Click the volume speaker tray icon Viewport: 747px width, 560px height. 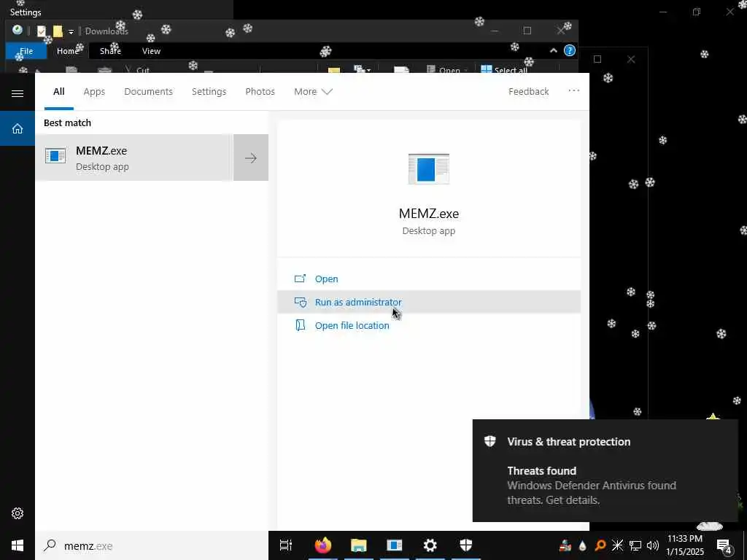(x=653, y=545)
